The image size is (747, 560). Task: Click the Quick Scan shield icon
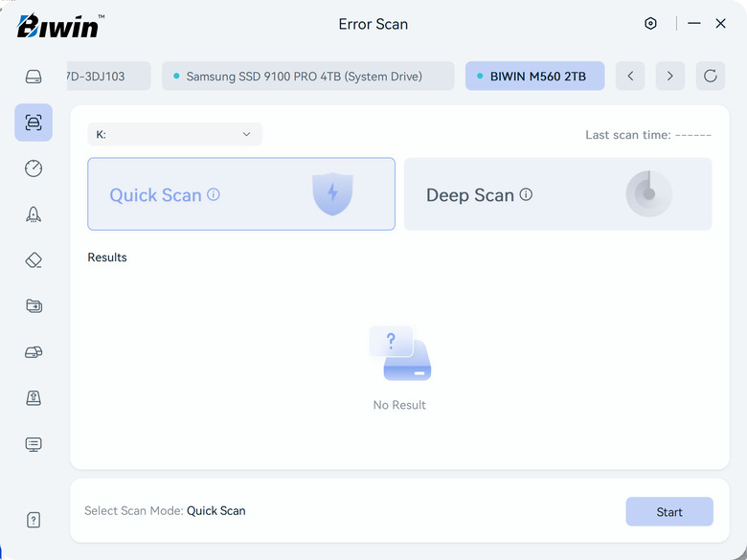click(x=332, y=193)
